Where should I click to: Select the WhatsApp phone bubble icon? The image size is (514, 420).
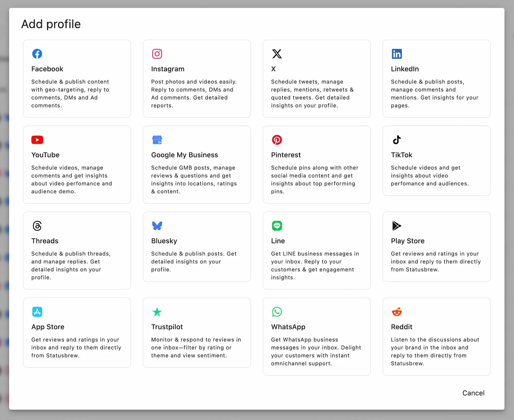click(x=277, y=312)
